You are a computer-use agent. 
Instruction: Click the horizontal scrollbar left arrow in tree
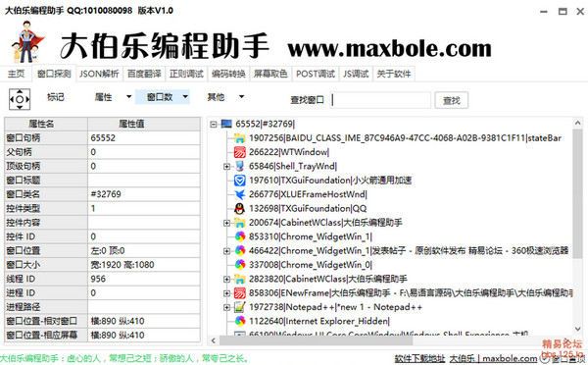[214, 340]
